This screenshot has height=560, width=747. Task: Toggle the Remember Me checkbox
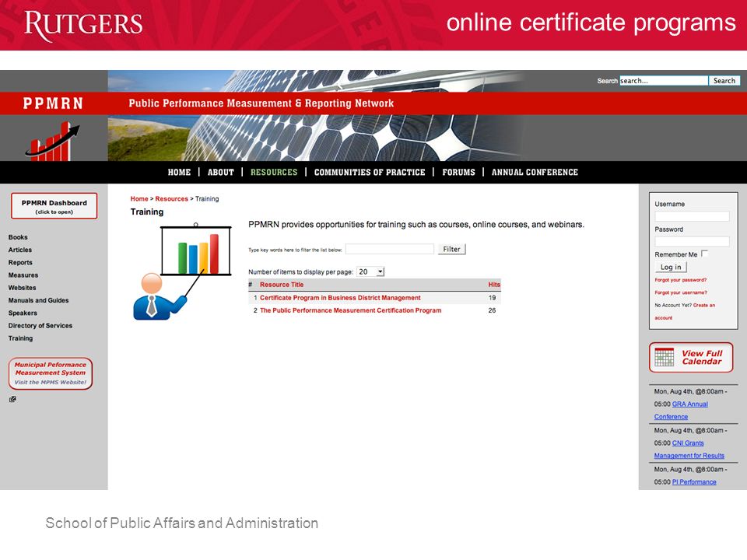pyautogui.click(x=705, y=254)
